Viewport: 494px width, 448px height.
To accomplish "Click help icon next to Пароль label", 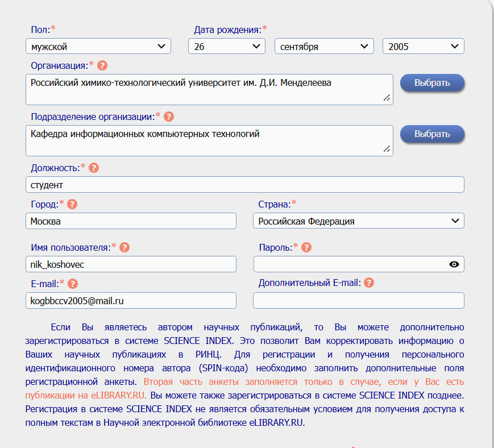I will tap(306, 247).
